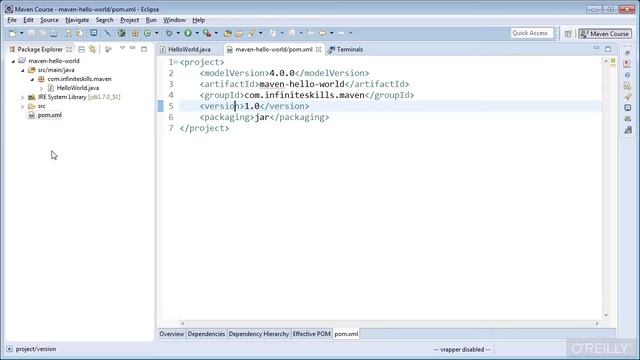Click the green Run button icon

coord(188,33)
